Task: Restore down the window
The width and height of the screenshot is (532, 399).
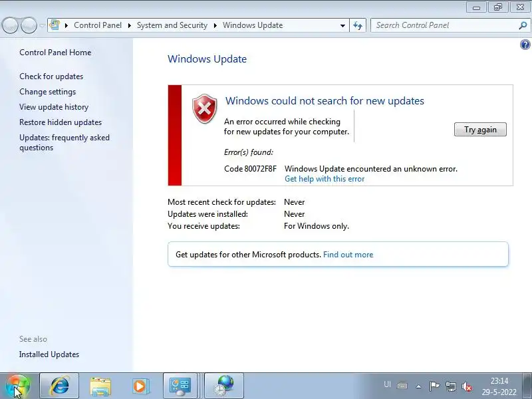Action: pyautogui.click(x=497, y=7)
